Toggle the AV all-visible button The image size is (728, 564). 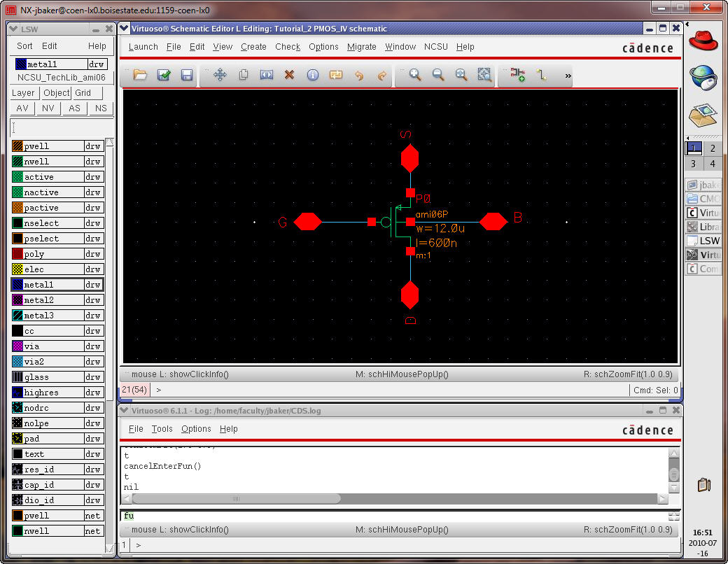(x=22, y=108)
